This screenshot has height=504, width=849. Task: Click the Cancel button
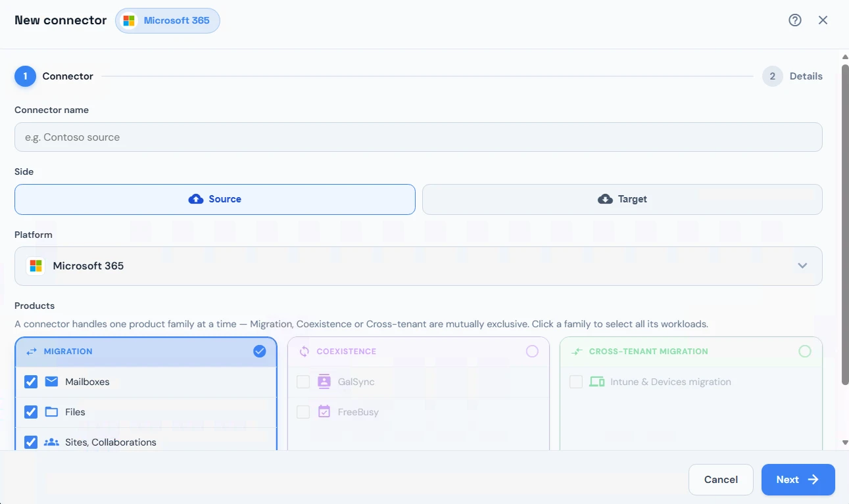pyautogui.click(x=721, y=480)
